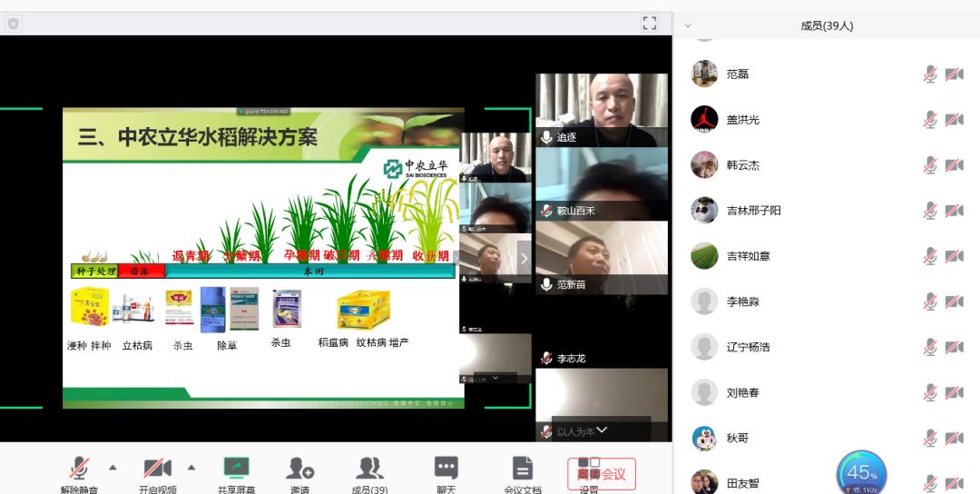Screen dimensions: 980x494
Task: Click the top small thumbnail in middle video strip
Action: coord(495,158)
